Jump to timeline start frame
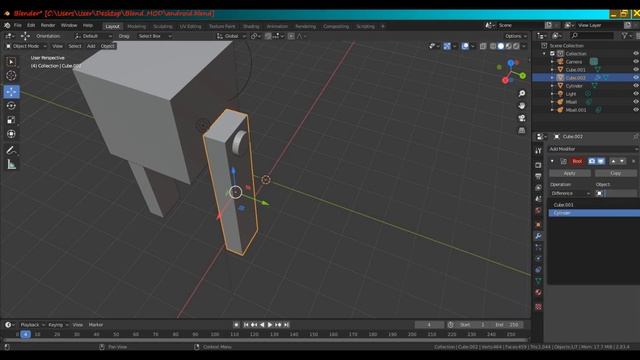640x360 pixels. coord(246,325)
